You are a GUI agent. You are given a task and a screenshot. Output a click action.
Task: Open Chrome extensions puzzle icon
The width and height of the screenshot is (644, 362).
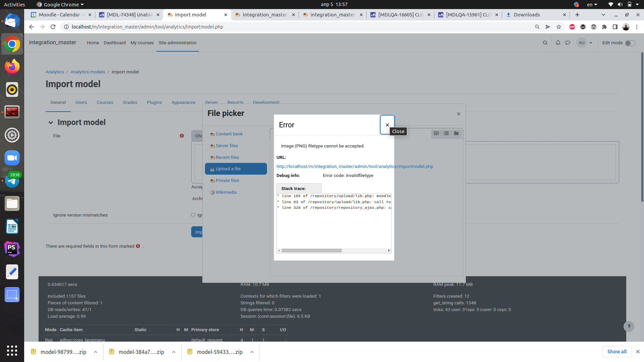(604, 27)
